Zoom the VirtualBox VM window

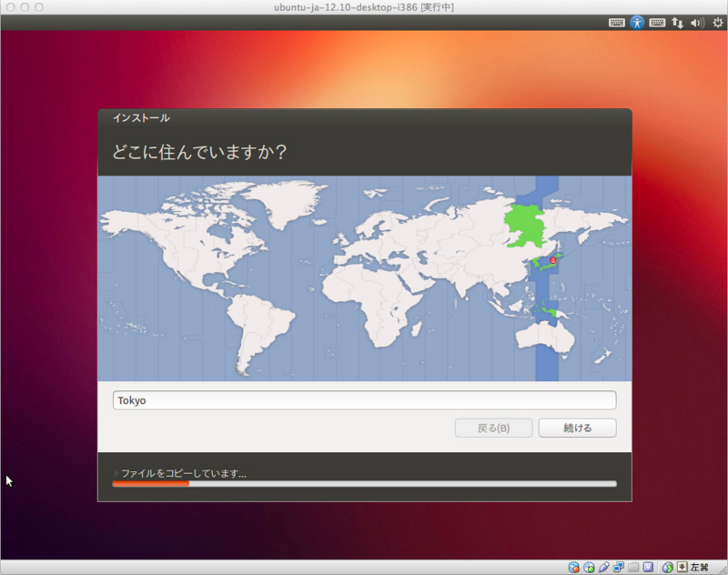39,7
